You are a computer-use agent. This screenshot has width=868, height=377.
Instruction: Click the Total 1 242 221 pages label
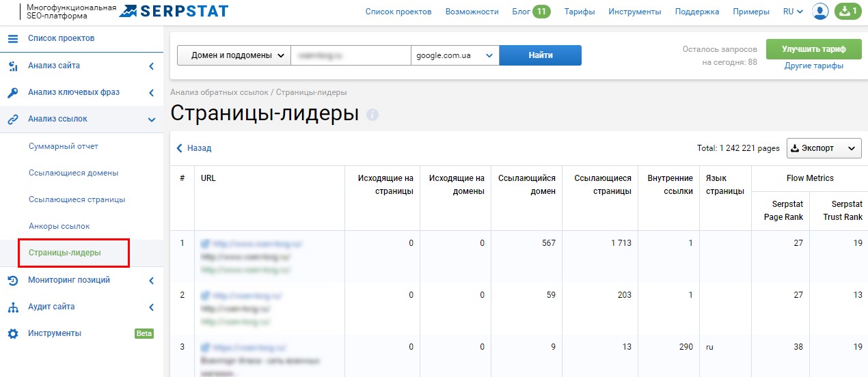pyautogui.click(x=738, y=148)
